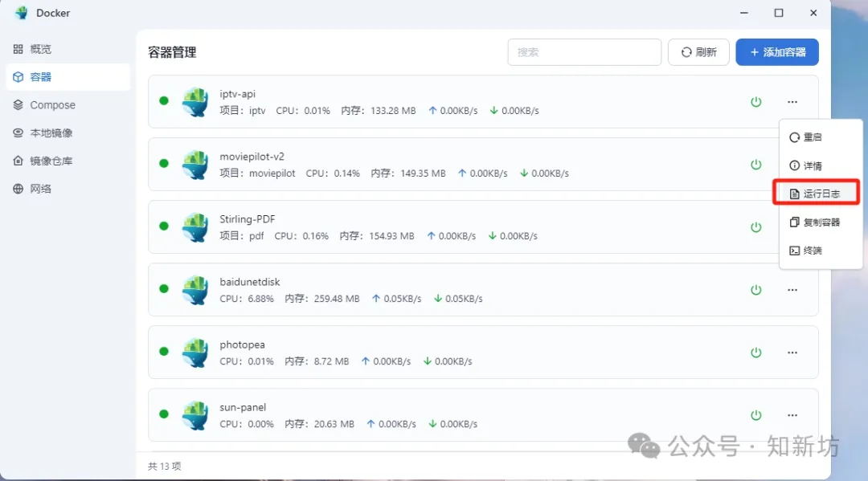Open more options for iptv-api
868x481 pixels.
(792, 102)
